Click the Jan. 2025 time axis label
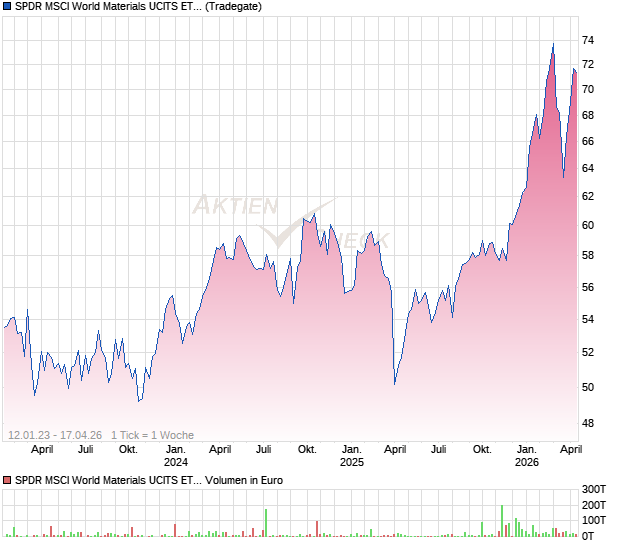The height and width of the screenshot is (546, 620). (351, 456)
